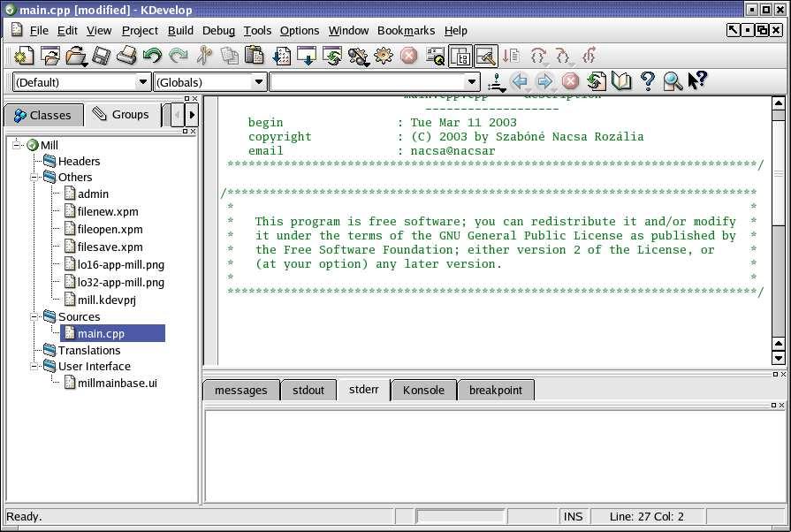Save the file with the floppy icon
Viewport: 791px width, 532px height.
pyautogui.click(x=101, y=56)
